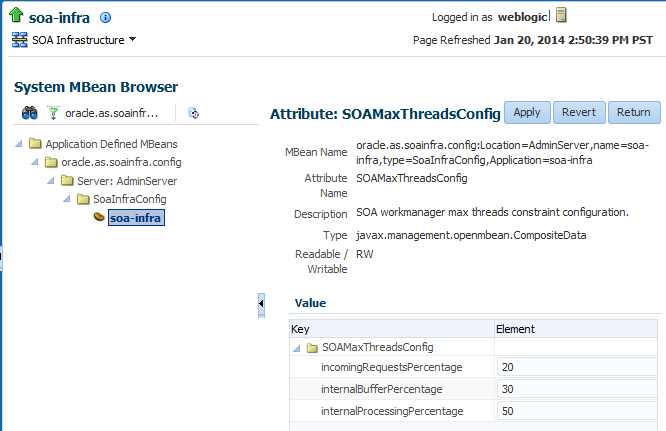Click the soa-infra page title

click(59, 18)
